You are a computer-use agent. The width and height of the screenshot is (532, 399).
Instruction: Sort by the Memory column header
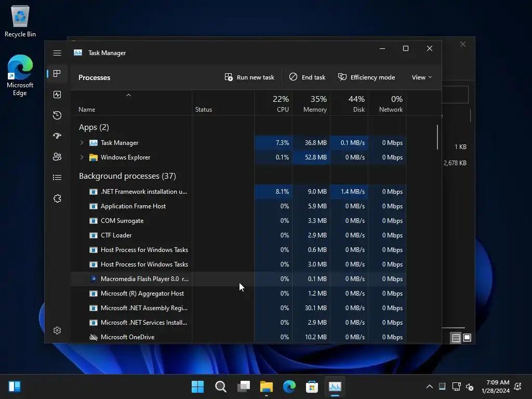(x=311, y=104)
